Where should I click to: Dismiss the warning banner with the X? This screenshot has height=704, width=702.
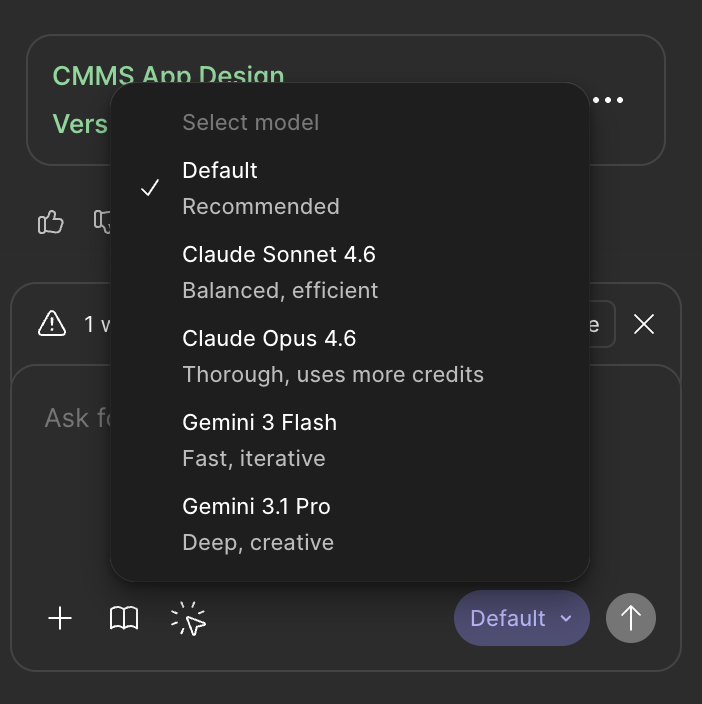pos(644,324)
